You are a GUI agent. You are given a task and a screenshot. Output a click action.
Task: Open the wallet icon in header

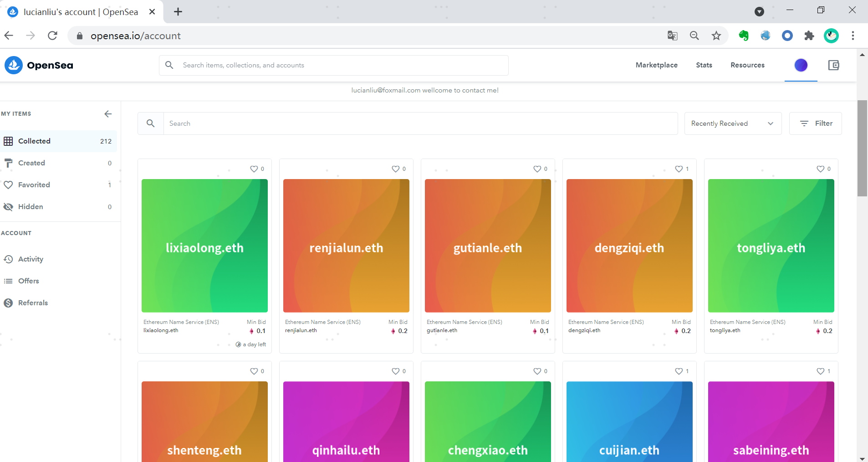pyautogui.click(x=833, y=65)
